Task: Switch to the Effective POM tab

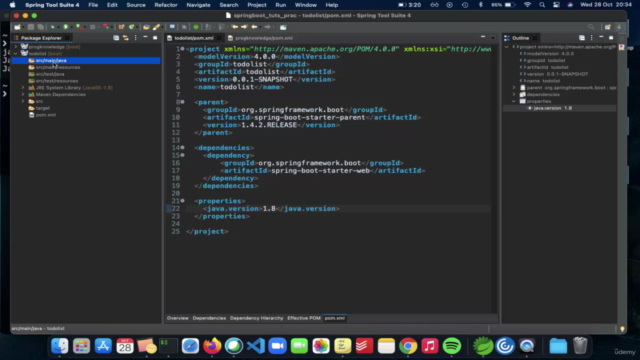Action: (304, 318)
